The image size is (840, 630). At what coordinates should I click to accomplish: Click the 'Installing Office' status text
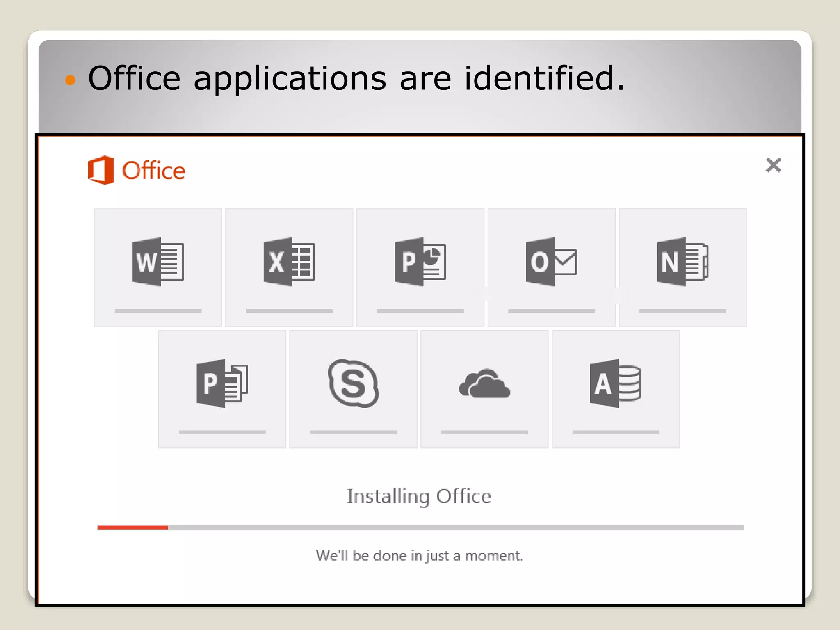[419, 496]
